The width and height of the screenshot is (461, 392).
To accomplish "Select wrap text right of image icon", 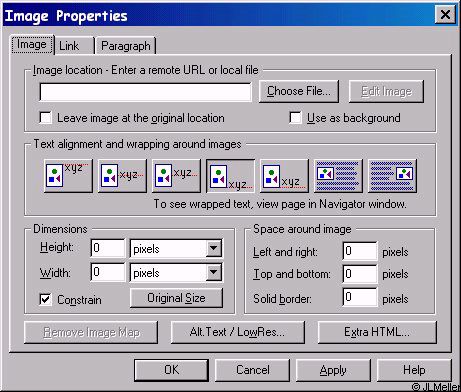I will (338, 176).
